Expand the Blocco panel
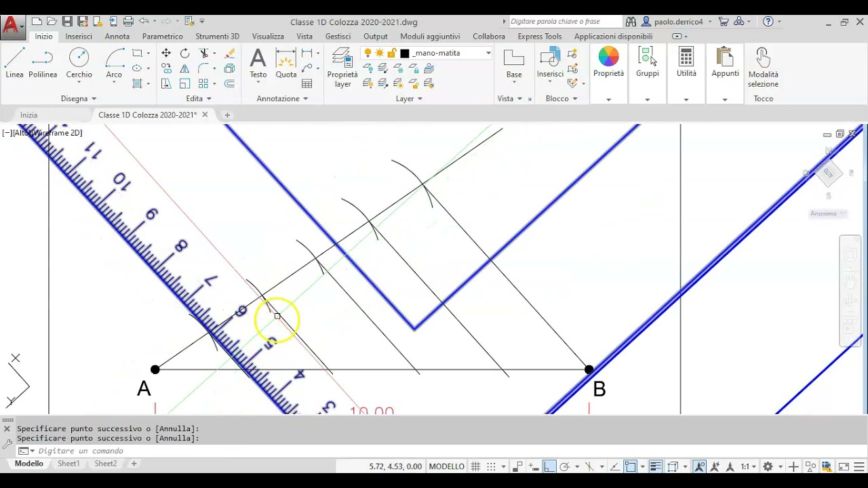 (x=561, y=98)
